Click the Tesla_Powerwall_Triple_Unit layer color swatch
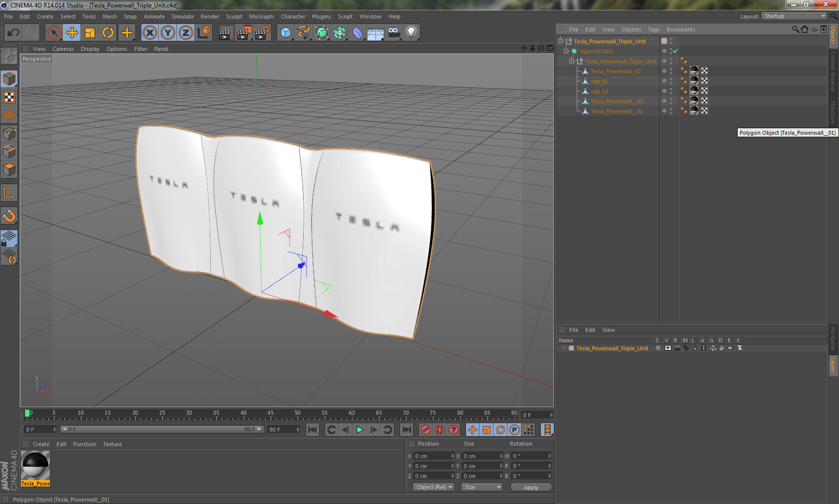839x504 pixels. click(x=571, y=348)
